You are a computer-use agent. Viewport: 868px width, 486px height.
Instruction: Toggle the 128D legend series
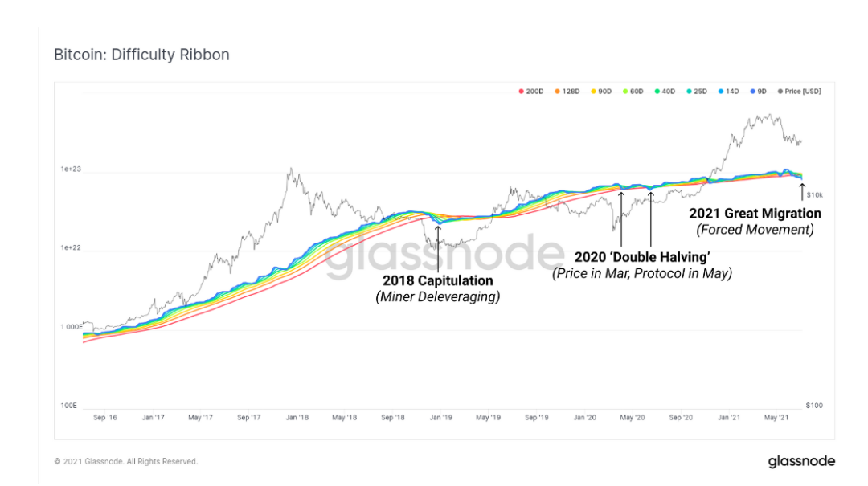[567, 92]
